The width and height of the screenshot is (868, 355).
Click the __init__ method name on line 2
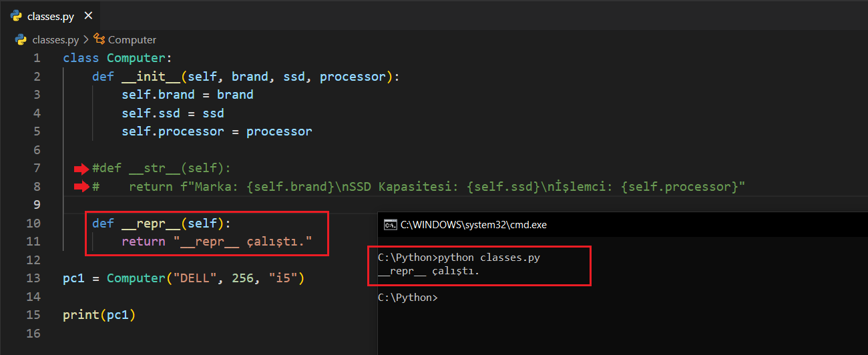point(150,77)
